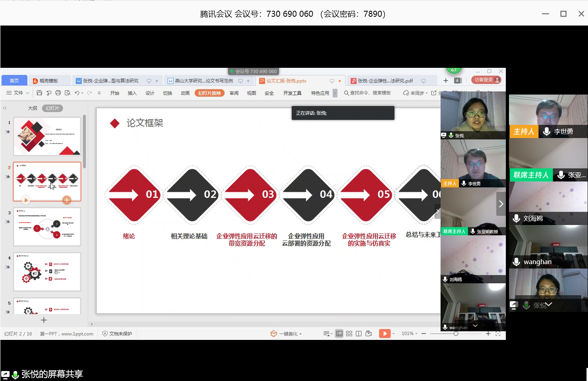Select slide 3 thumbnail in panel
This screenshot has height=381, width=588.
point(47,227)
